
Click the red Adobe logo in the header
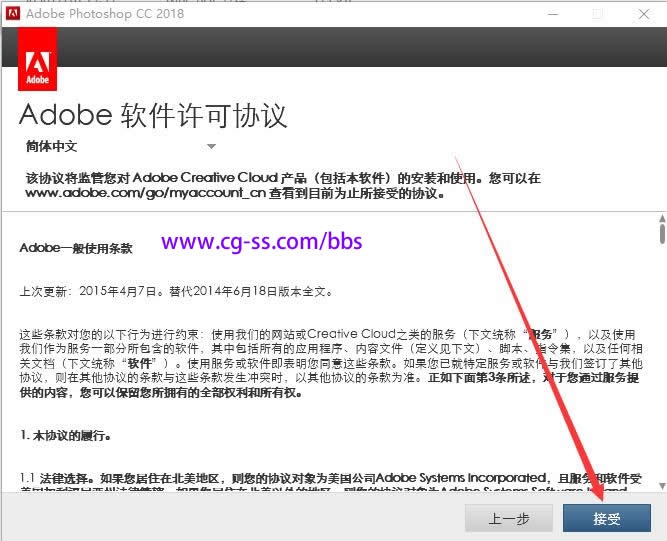pos(37,60)
